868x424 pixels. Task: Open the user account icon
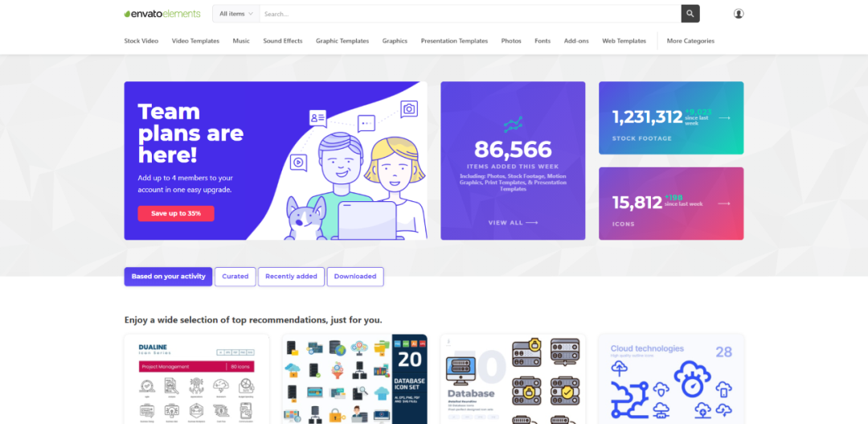click(x=739, y=14)
